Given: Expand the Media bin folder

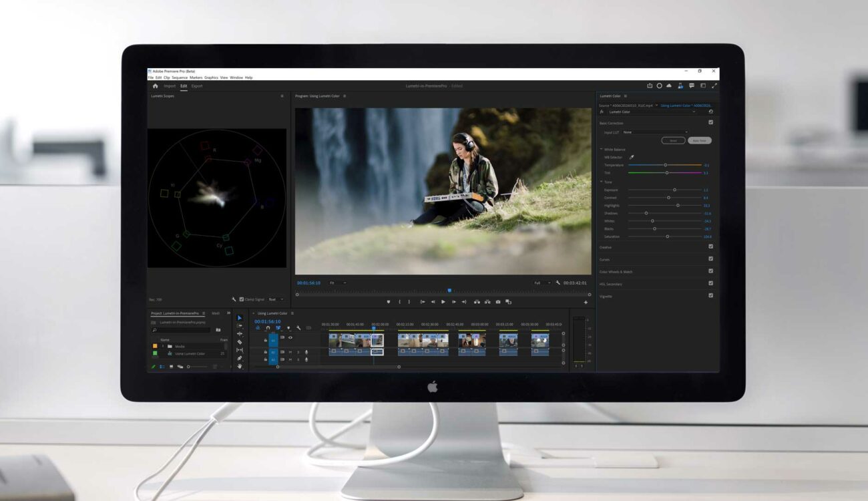Looking at the screenshot, I should click(x=163, y=346).
